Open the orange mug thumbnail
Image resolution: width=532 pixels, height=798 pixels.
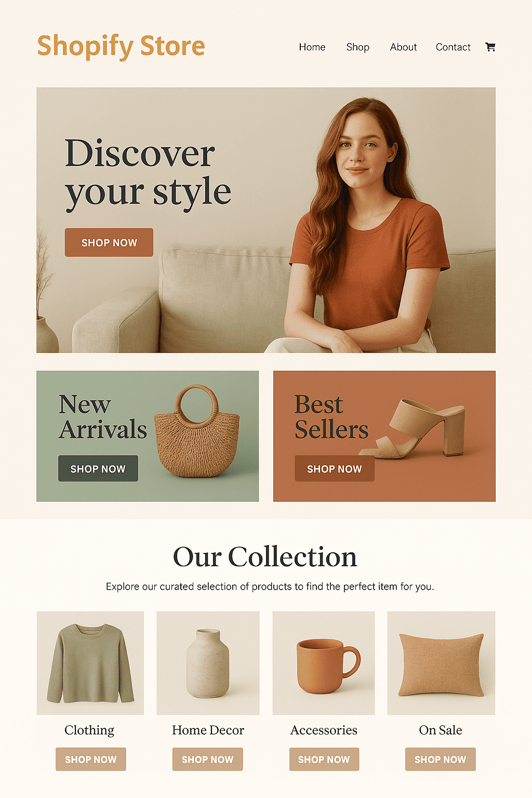pyautogui.click(x=324, y=663)
